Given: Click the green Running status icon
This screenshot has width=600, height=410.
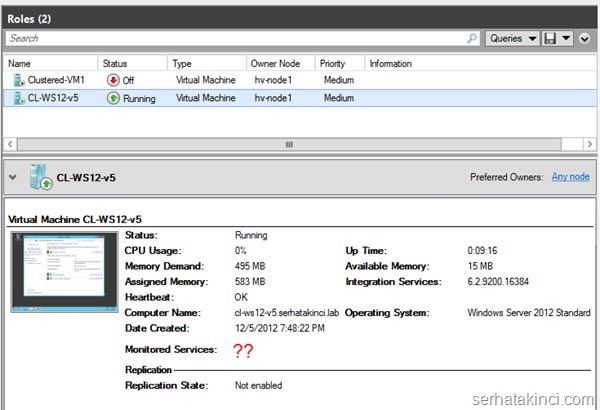Looking at the screenshot, I should [113, 98].
